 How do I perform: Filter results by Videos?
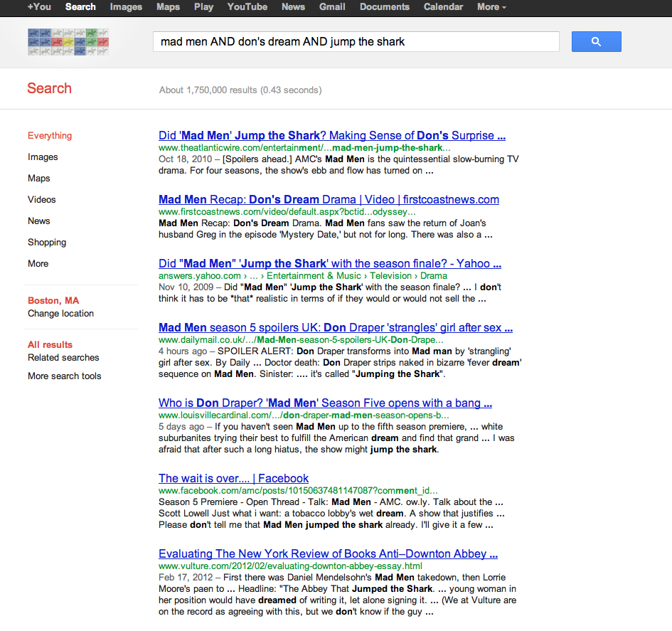tap(42, 199)
